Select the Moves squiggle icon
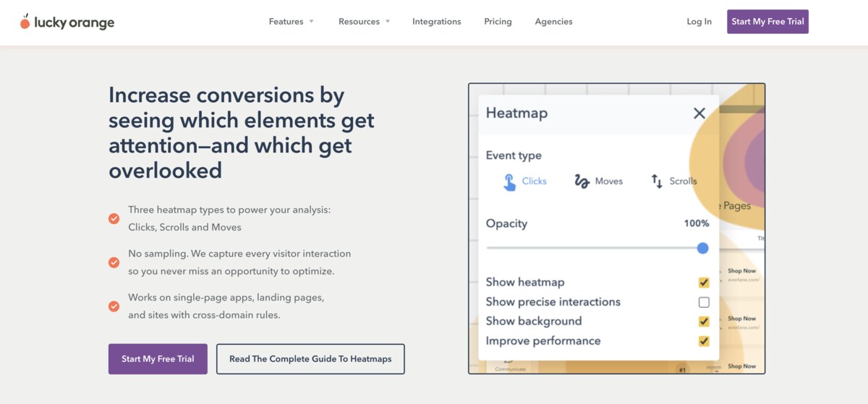The width and height of the screenshot is (868, 404). point(582,181)
